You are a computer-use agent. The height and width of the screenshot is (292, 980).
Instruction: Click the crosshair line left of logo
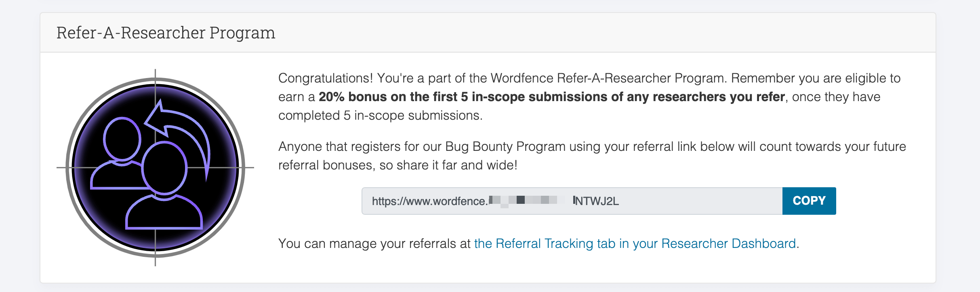pos(61,167)
